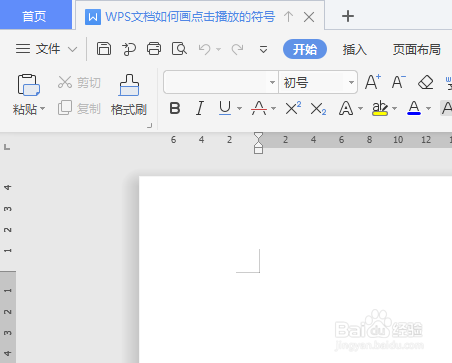Select the 页面布局 ribbon tab
Image resolution: width=452 pixels, height=363 pixels.
(x=417, y=49)
